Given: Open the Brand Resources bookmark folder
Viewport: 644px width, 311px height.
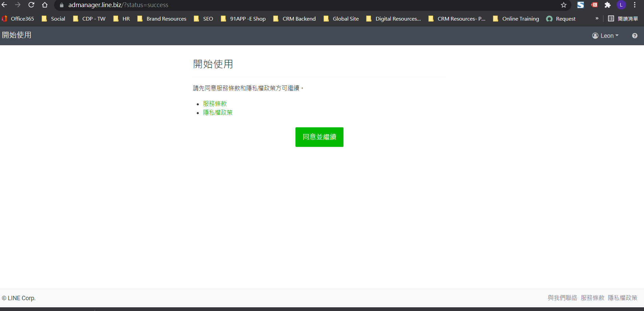Looking at the screenshot, I should pos(162,19).
